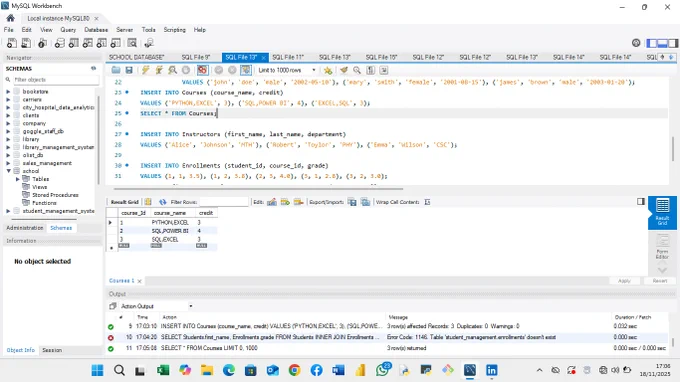Click the stop query execution icon
This screenshot has width=680, height=382.
(x=186, y=70)
